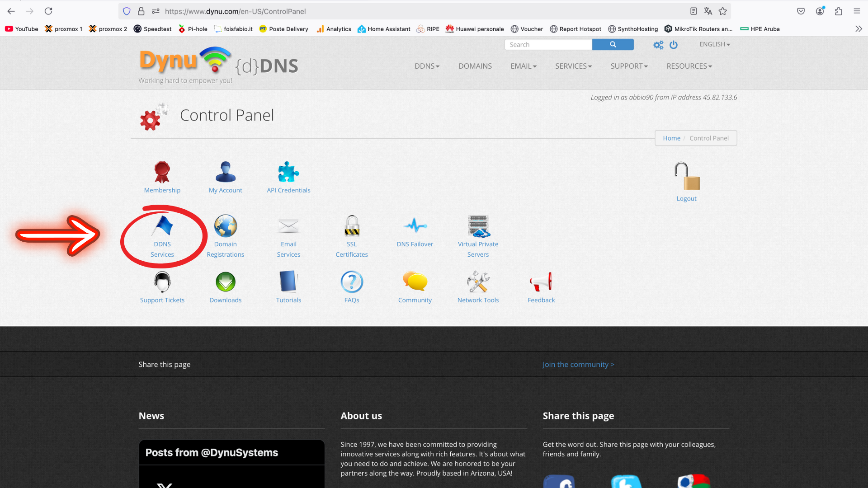This screenshot has height=488, width=868.
Task: Open the DOMAINS menu item
Action: point(475,66)
